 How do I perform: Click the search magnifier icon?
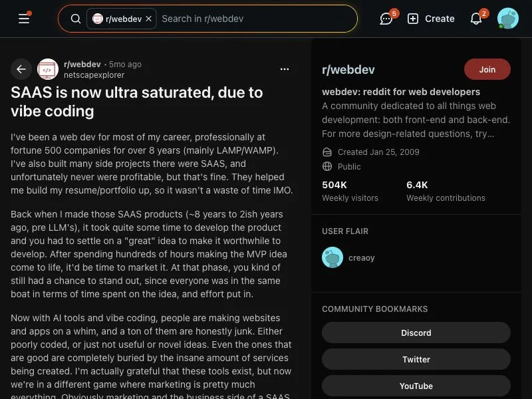[x=76, y=19]
